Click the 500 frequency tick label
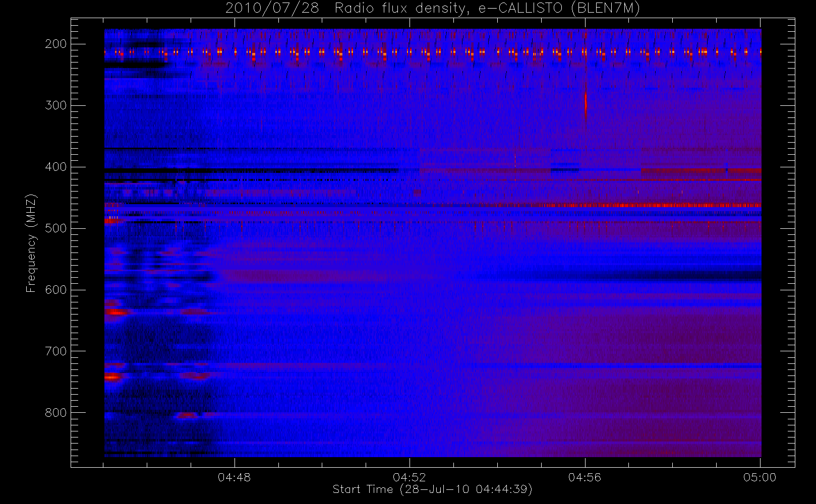This screenshot has width=816, height=504. click(x=55, y=228)
